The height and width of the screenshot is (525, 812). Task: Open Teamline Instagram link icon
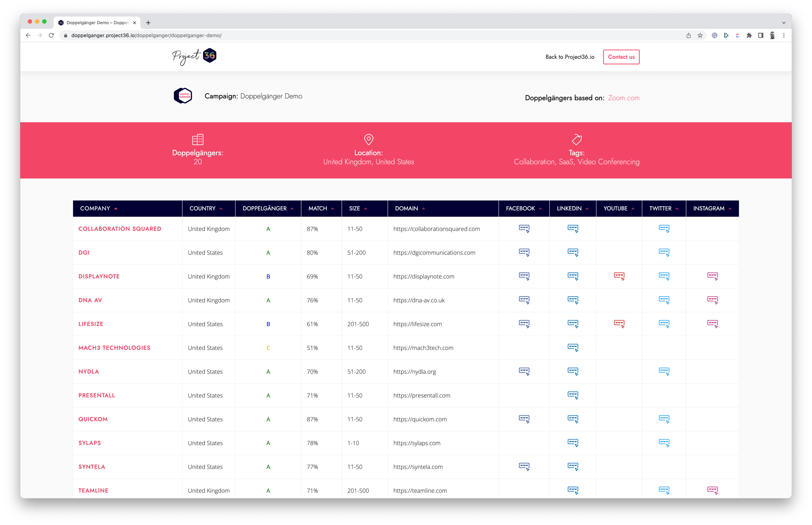(713, 490)
